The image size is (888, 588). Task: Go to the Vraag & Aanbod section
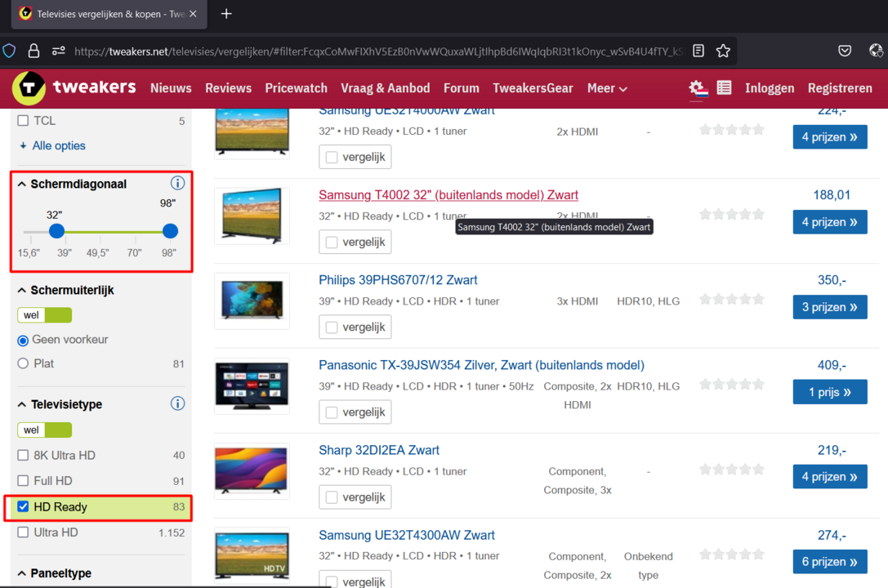click(x=385, y=88)
